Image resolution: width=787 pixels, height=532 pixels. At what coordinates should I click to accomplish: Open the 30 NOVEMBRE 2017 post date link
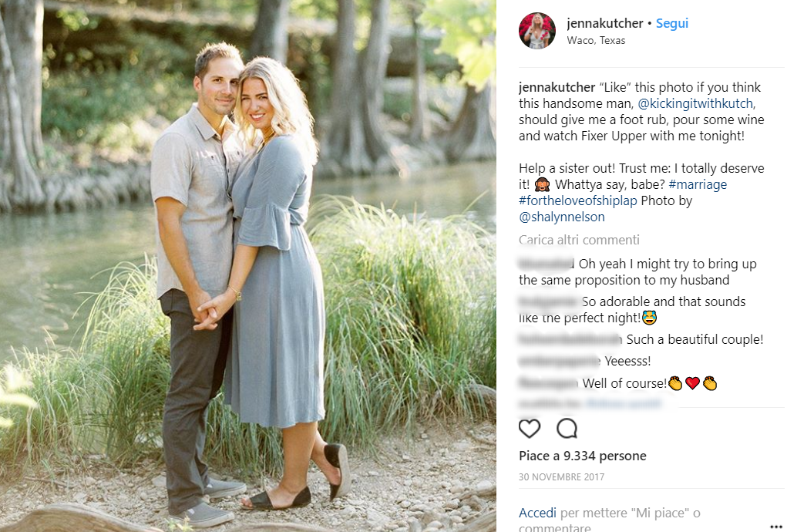pyautogui.click(x=561, y=476)
